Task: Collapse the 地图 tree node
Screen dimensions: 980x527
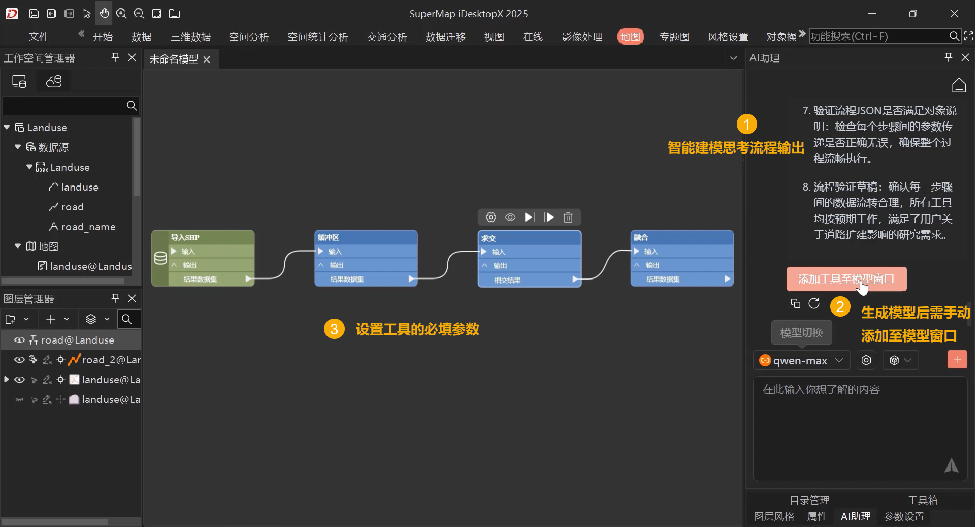Action: (x=18, y=246)
